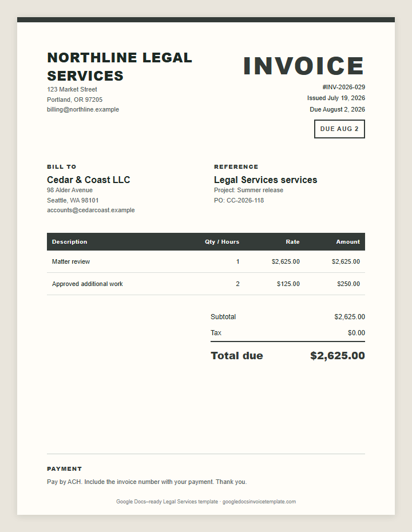This screenshot has width=412, height=532.
Task: Click Project: Summer release line
Action: coord(249,190)
